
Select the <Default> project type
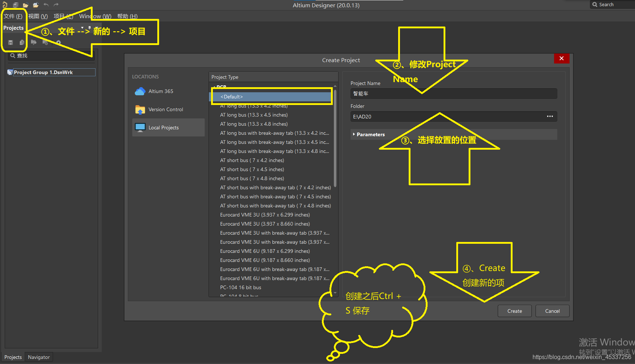tap(271, 97)
